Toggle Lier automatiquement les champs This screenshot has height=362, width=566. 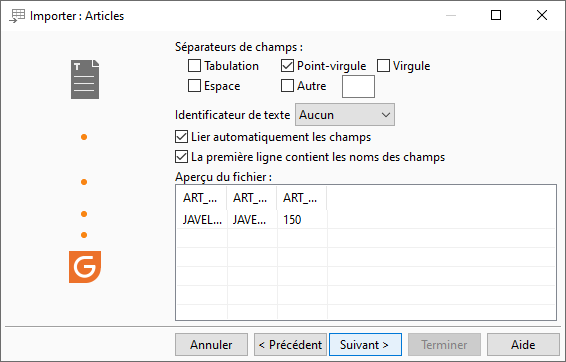point(181,137)
